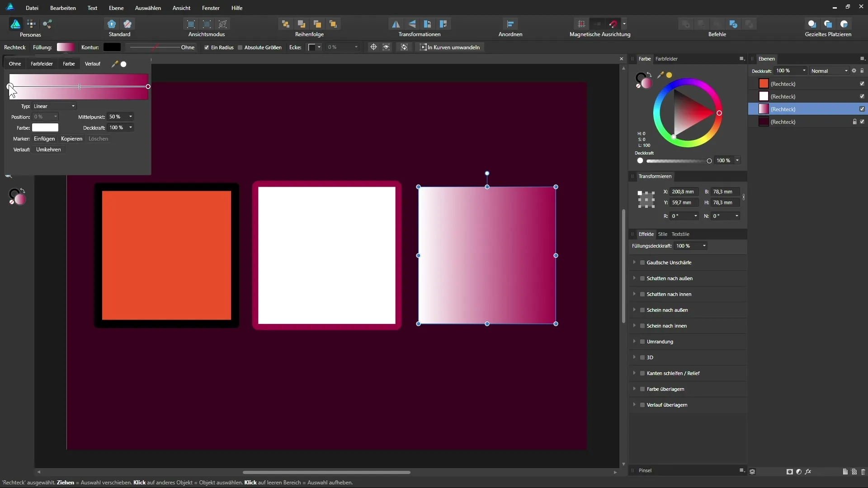868x488 pixels.
Task: Open Ecke corner type dropdown
Action: click(315, 47)
